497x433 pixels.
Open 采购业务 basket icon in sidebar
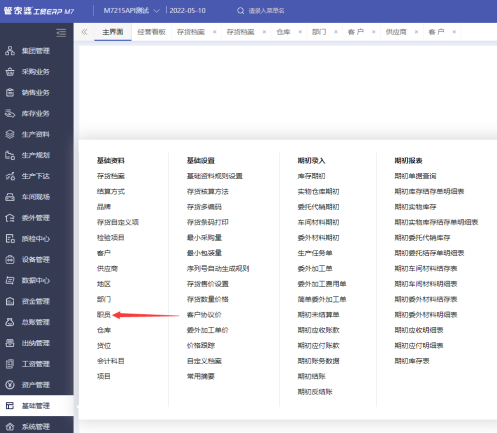10,72
